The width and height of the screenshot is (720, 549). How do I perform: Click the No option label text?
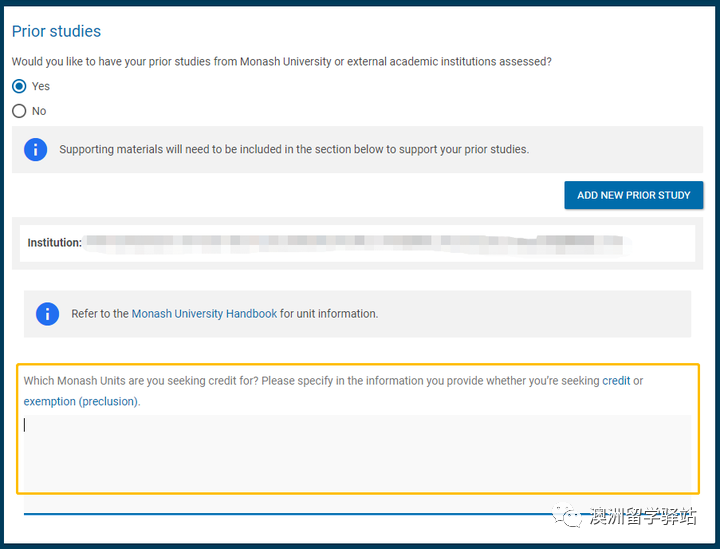tap(39, 111)
